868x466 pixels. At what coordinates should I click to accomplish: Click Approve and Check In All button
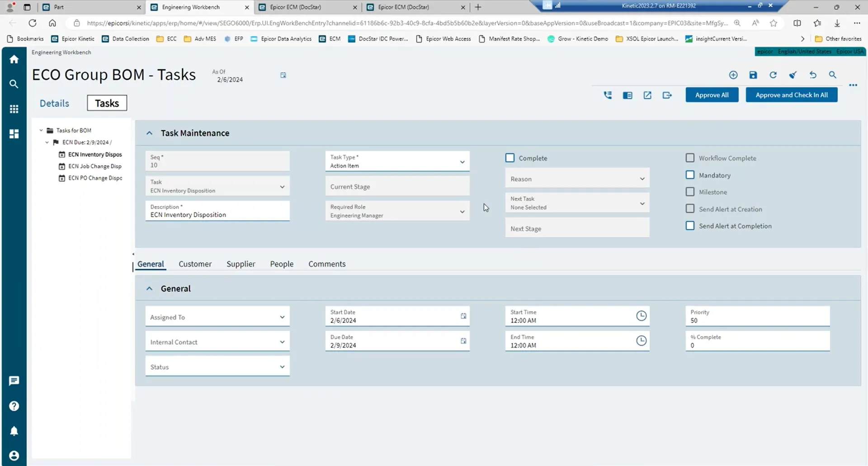(x=791, y=95)
